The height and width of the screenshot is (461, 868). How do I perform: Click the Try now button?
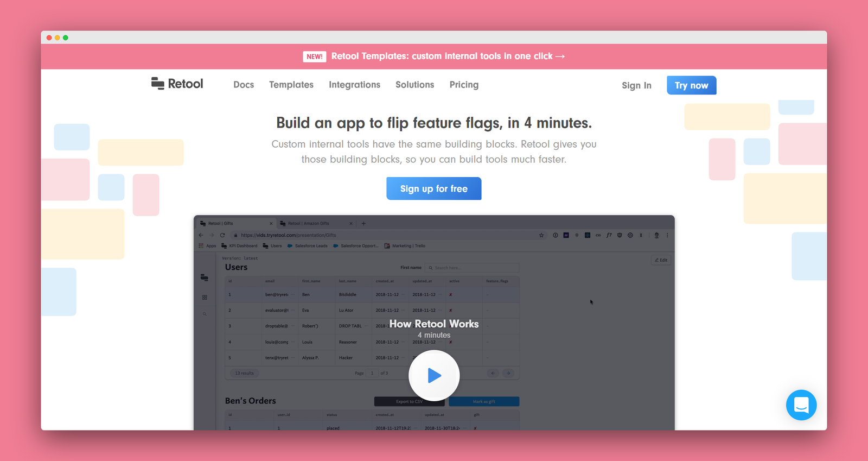[x=692, y=85]
